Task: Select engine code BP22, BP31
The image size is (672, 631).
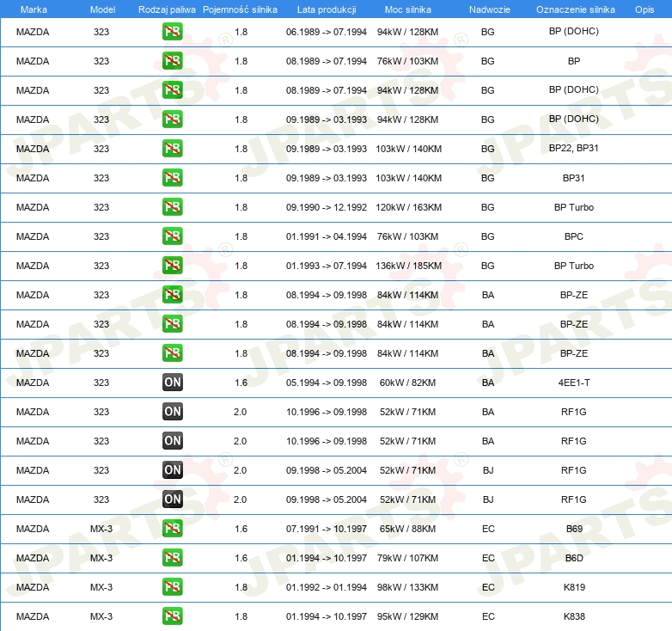Action: point(573,149)
